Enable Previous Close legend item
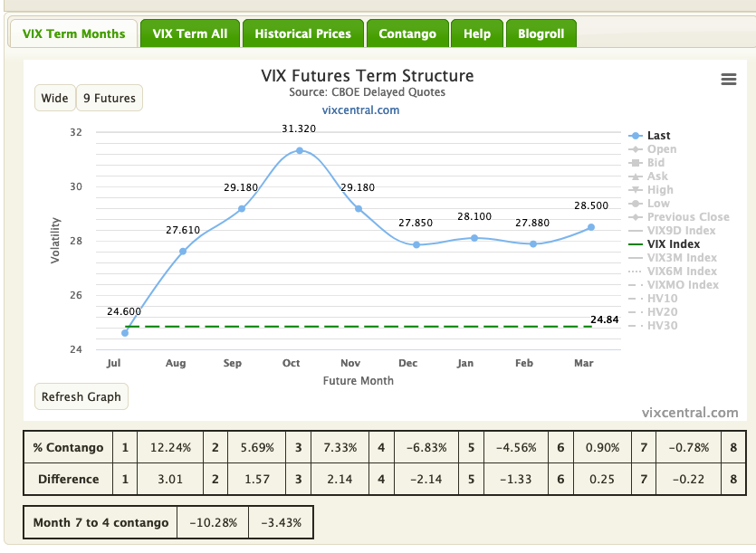Screen dimensions: 756x553 coord(679,217)
